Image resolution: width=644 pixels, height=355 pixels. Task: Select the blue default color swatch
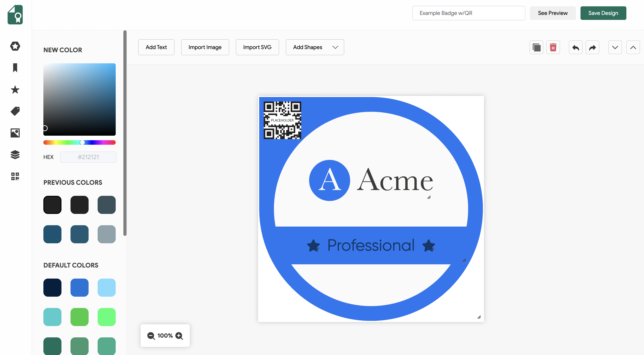tap(79, 287)
